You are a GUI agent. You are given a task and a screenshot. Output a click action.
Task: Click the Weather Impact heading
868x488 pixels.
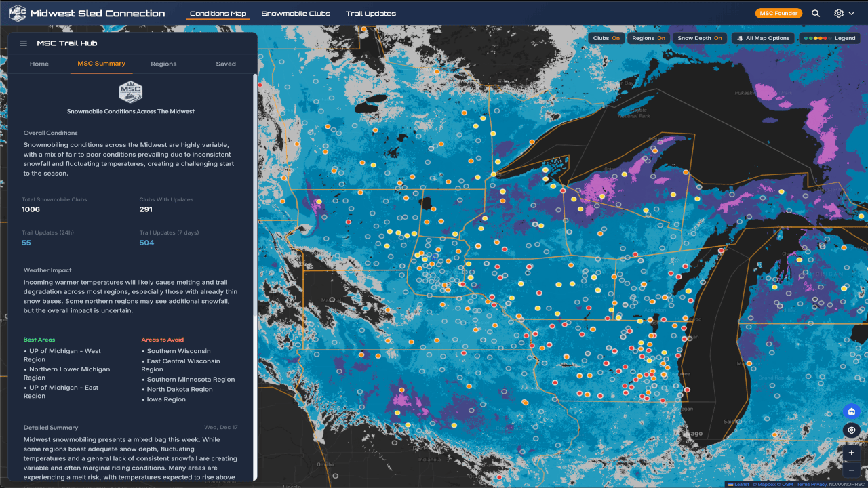(47, 270)
